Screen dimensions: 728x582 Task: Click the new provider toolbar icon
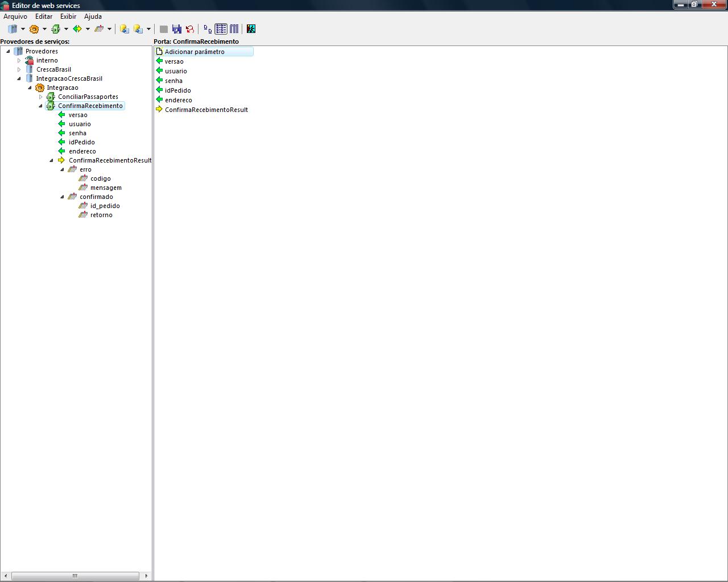click(13, 29)
